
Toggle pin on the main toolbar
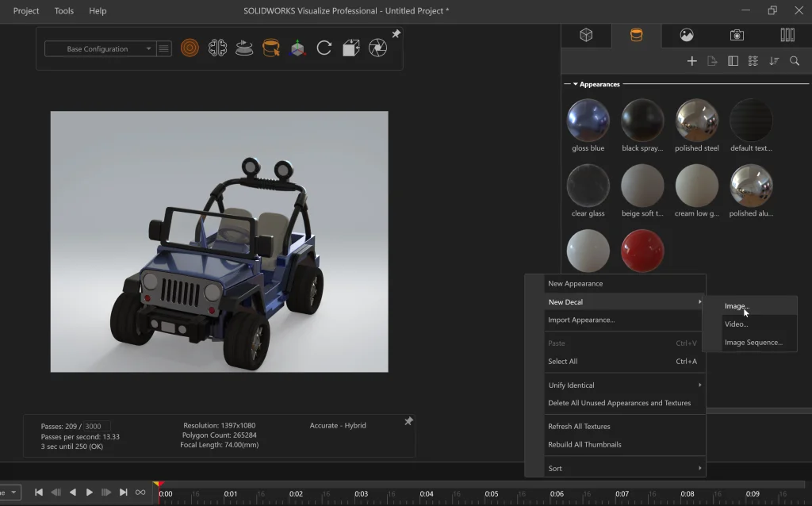coord(396,34)
